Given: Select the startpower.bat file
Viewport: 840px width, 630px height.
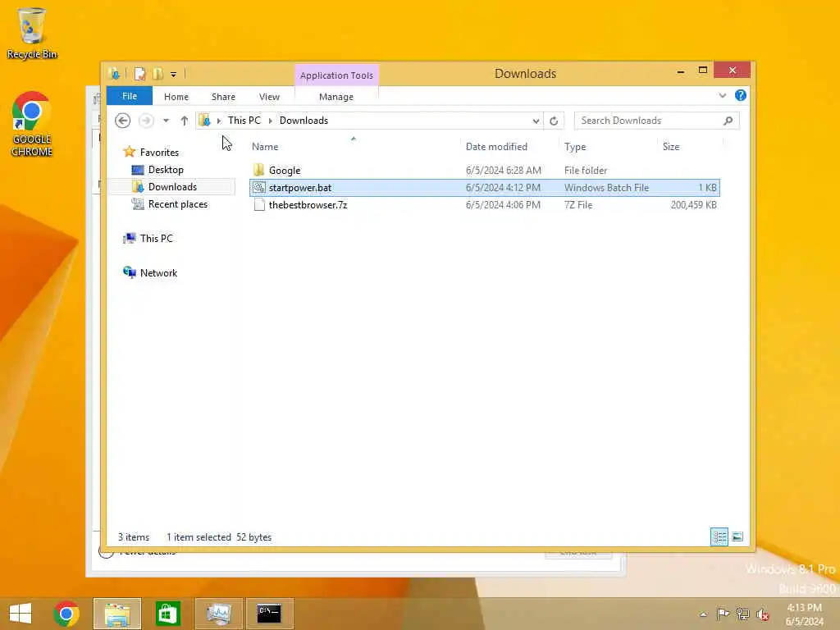Looking at the screenshot, I should 484,188.
